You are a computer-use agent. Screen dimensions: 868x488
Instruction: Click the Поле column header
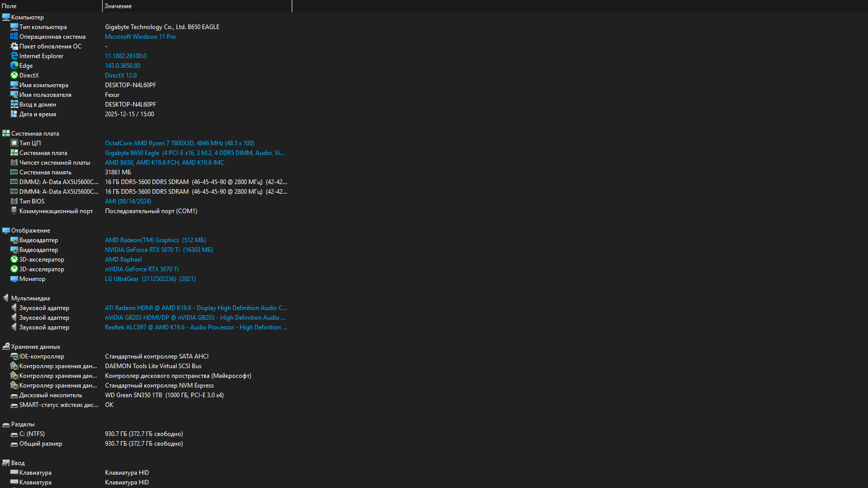coord(51,6)
